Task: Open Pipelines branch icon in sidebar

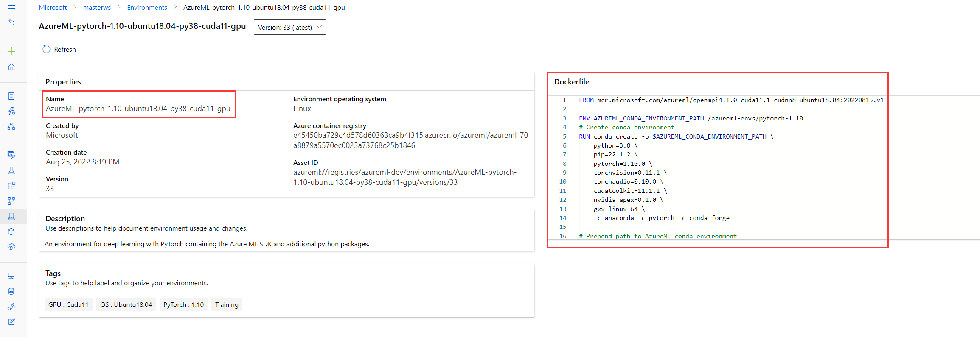Action: point(11,201)
